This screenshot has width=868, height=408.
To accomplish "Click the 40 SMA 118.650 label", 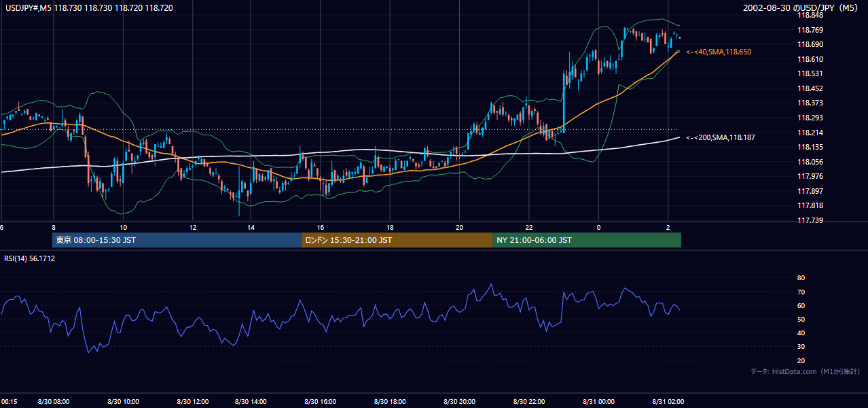I will [x=719, y=52].
